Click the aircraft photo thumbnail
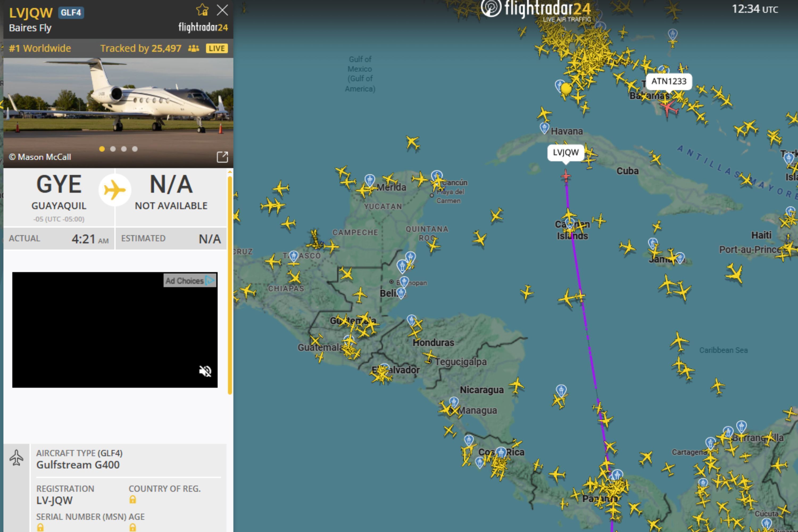 pos(118,113)
